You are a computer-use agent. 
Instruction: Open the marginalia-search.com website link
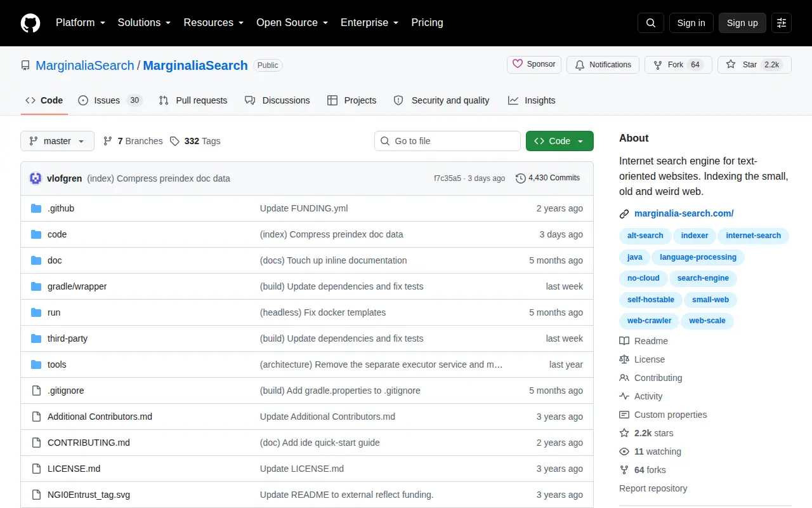click(684, 213)
